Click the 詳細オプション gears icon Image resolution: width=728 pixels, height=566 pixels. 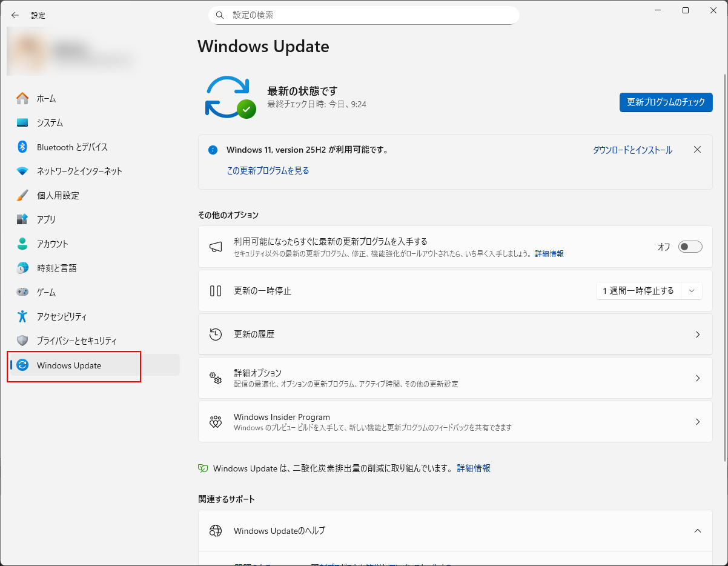coord(216,378)
